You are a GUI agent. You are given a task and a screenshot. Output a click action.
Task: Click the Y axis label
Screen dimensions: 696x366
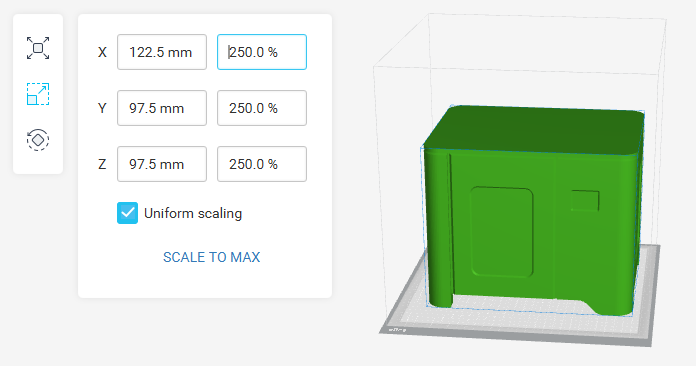[x=102, y=108]
